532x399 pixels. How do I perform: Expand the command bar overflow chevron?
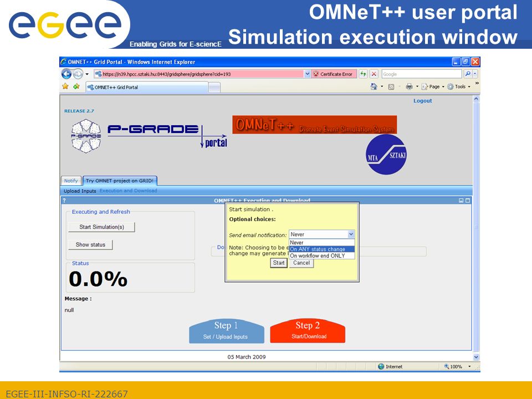click(477, 83)
